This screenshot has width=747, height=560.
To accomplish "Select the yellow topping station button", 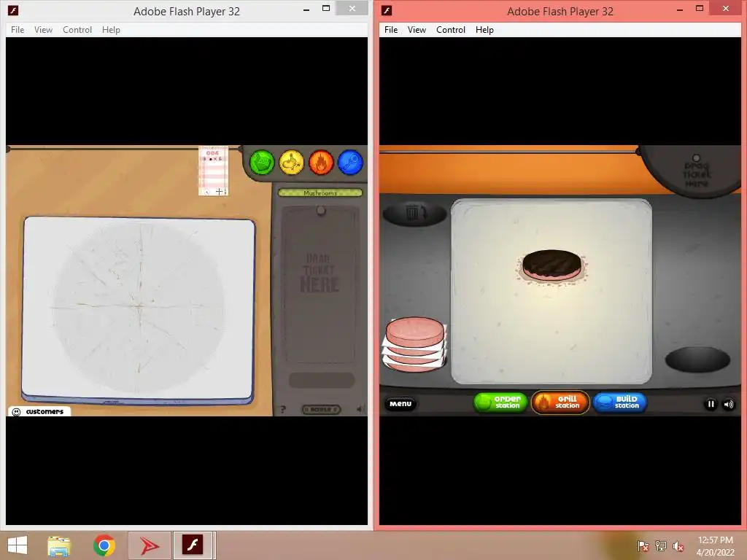I will click(x=292, y=163).
